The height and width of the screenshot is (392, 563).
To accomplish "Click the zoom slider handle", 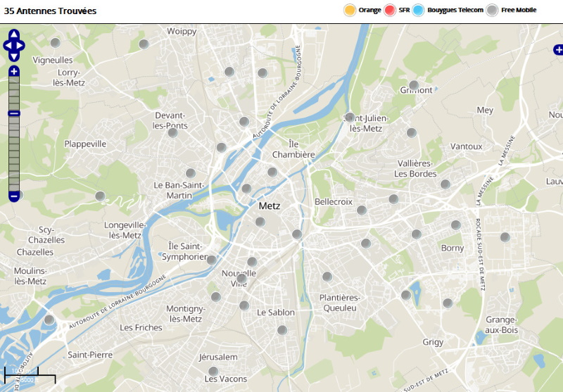I will [14, 113].
